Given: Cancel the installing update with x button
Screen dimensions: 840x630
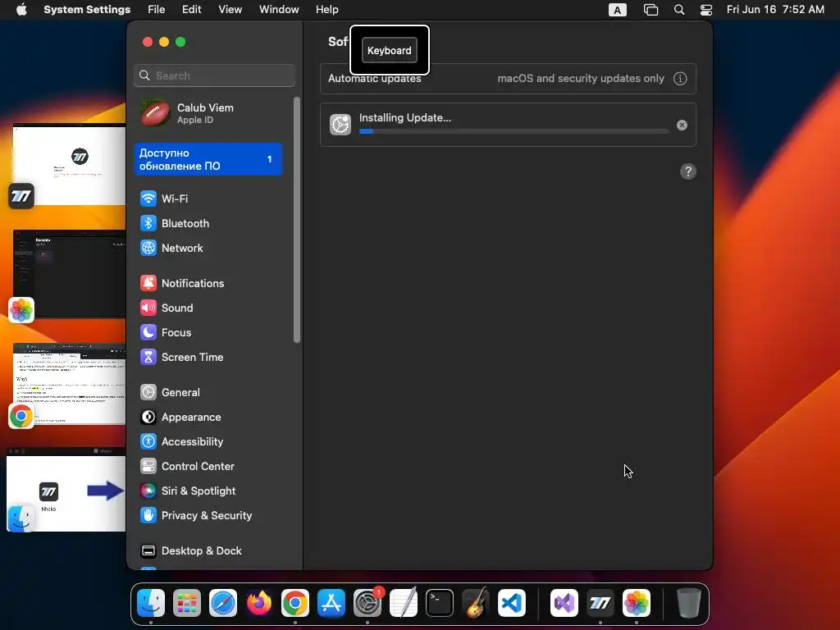Looking at the screenshot, I should click(x=682, y=125).
